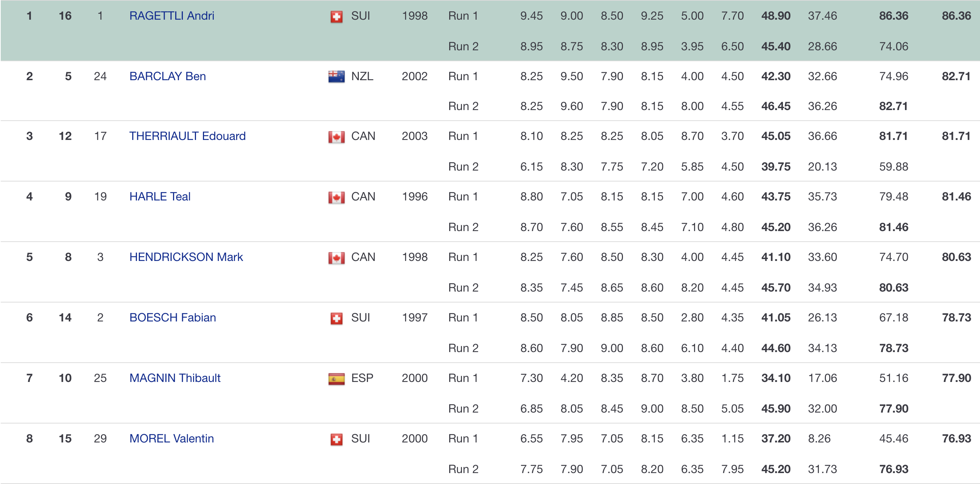Screen dimensions: 980x484
Task: Click the Swiss flag beside RAGETTLI Andri
Action: tap(336, 16)
